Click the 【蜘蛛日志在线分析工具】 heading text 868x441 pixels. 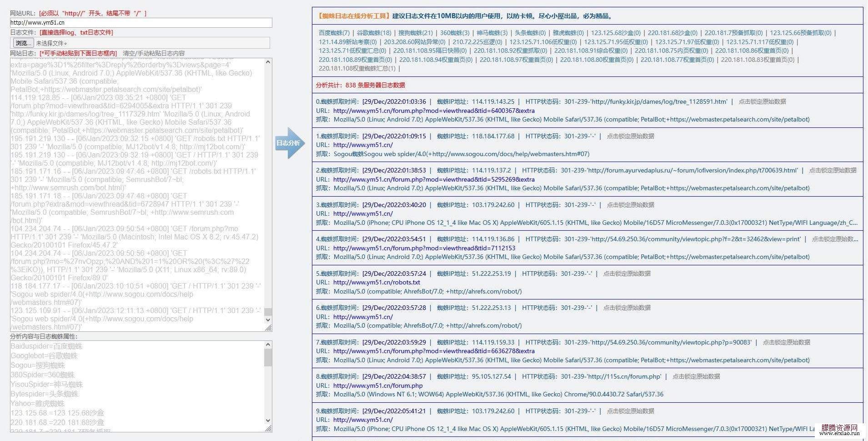point(354,16)
